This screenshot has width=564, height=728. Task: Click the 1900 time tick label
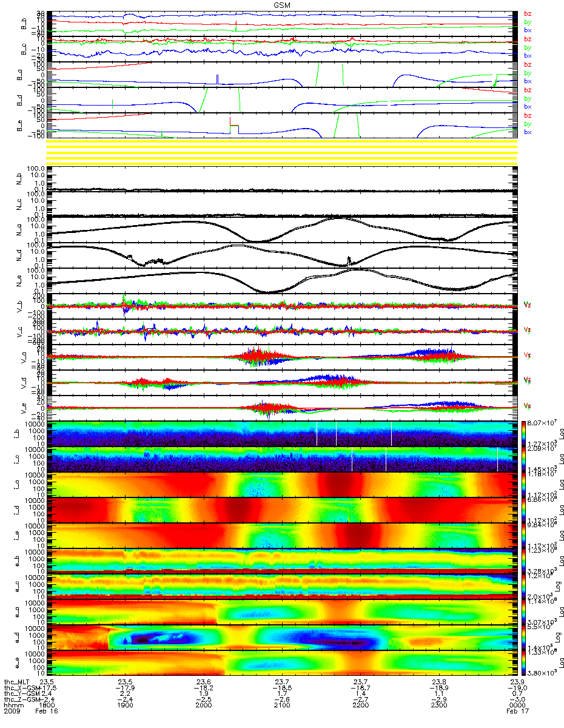pos(125,706)
